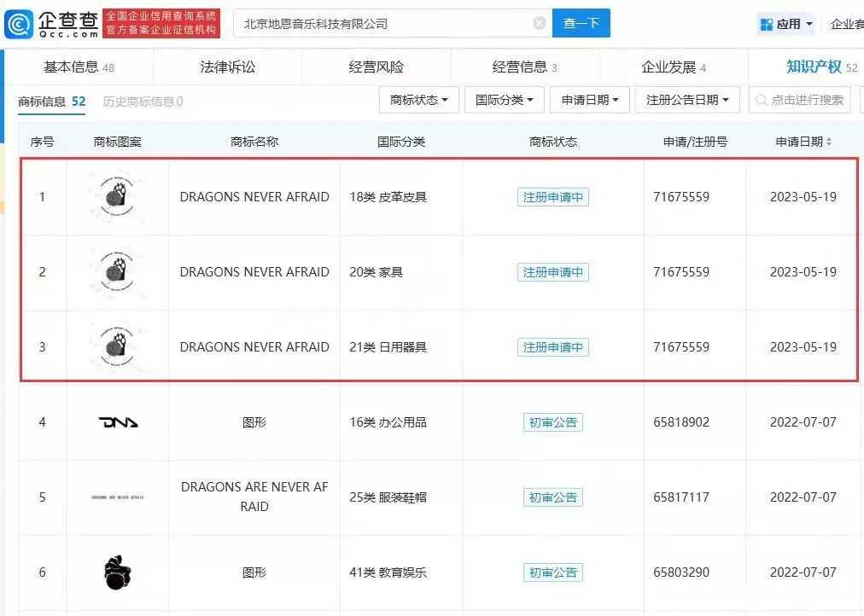Expand the 国际分类 filter dropdown

(504, 101)
